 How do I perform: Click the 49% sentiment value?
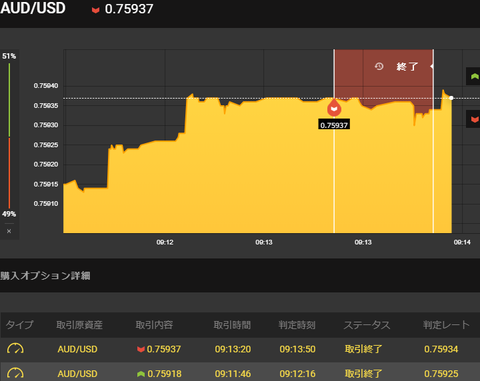click(x=9, y=214)
